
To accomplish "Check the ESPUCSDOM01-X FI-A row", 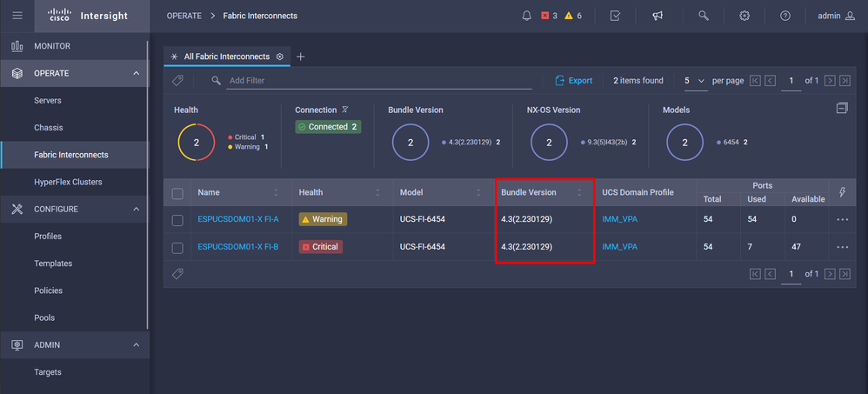I will pyautogui.click(x=177, y=220).
